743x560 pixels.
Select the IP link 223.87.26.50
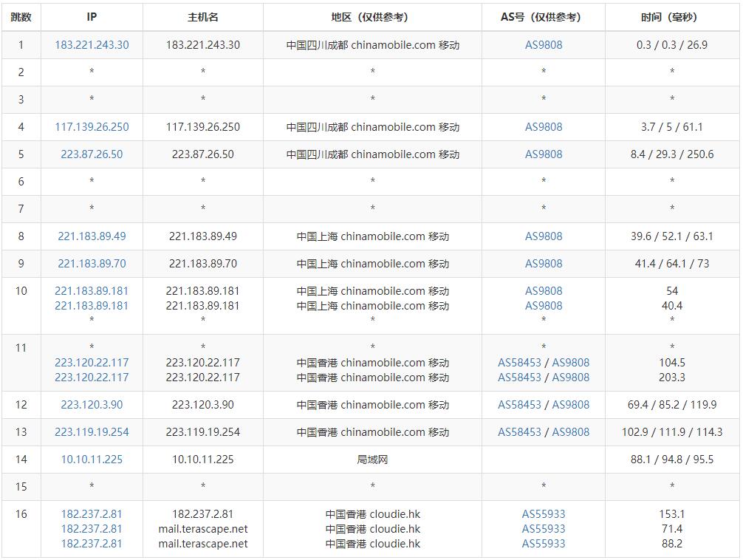[92, 154]
